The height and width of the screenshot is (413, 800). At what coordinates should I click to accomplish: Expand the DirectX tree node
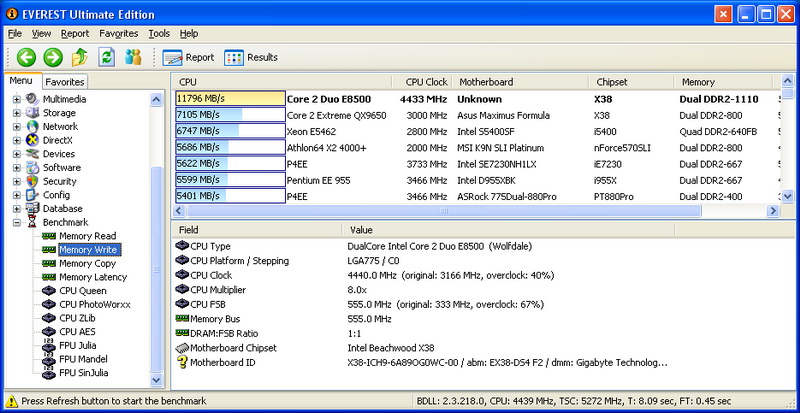click(x=17, y=140)
